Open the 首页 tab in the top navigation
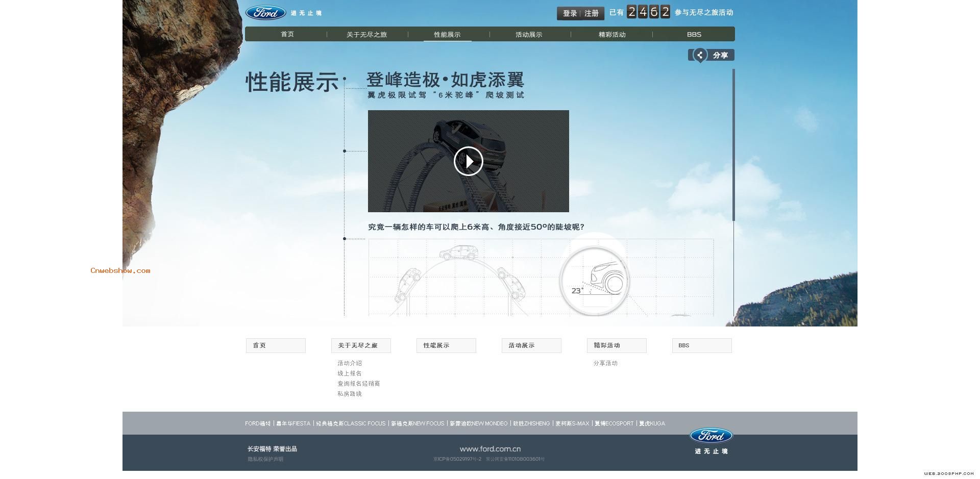 click(x=287, y=34)
